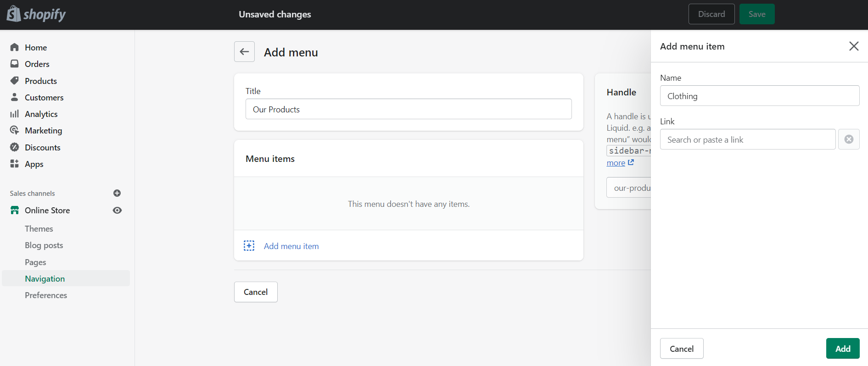This screenshot has width=868, height=366.
Task: Click the Unsaved changes label
Action: [x=275, y=14]
